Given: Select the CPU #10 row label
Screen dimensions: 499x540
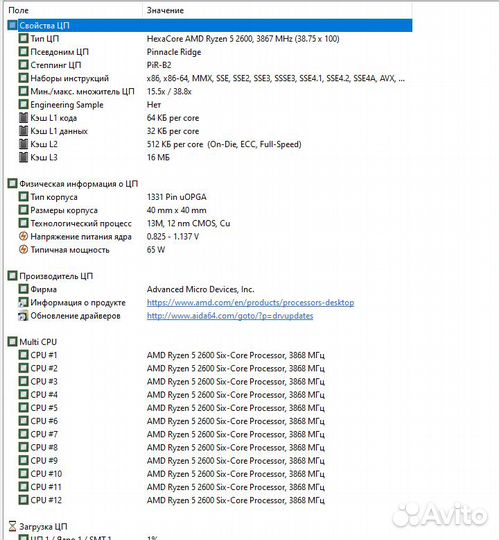Looking at the screenshot, I should 46,474.
